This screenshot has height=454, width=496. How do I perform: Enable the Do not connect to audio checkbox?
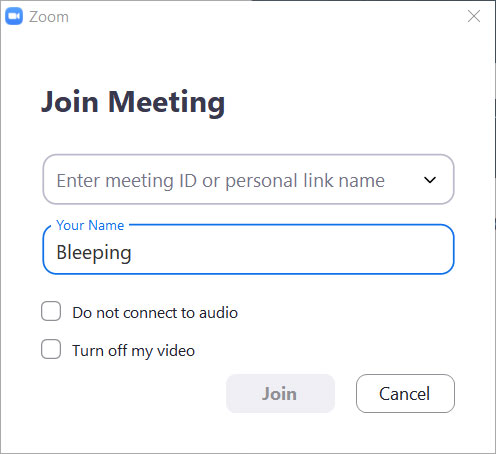pyautogui.click(x=51, y=311)
